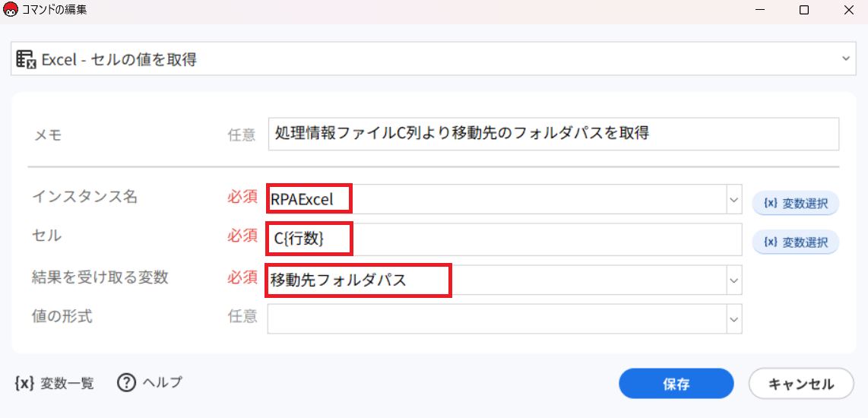
Task: Click the セル field containing C{行数}
Action: [x=504, y=239]
